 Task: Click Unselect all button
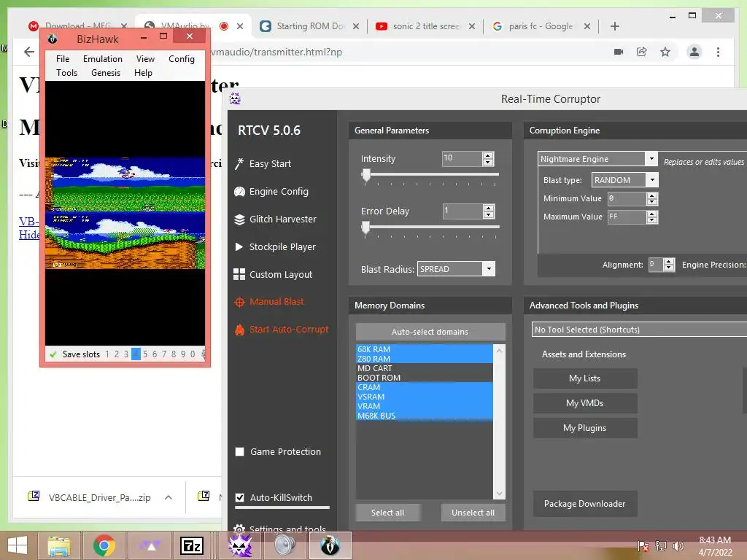(473, 513)
